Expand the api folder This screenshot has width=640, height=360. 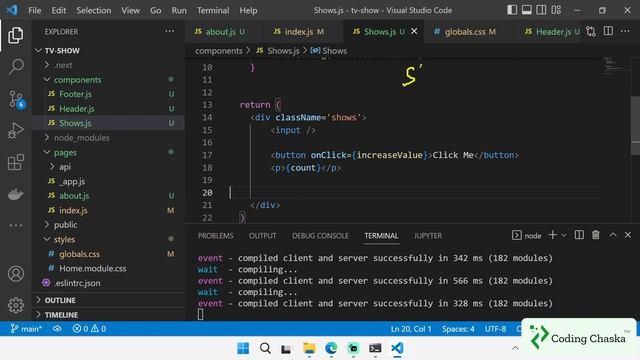(65, 167)
